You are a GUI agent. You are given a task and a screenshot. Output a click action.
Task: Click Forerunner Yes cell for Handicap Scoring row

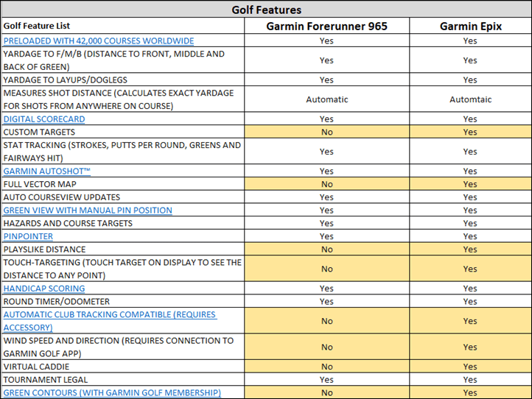point(326,289)
